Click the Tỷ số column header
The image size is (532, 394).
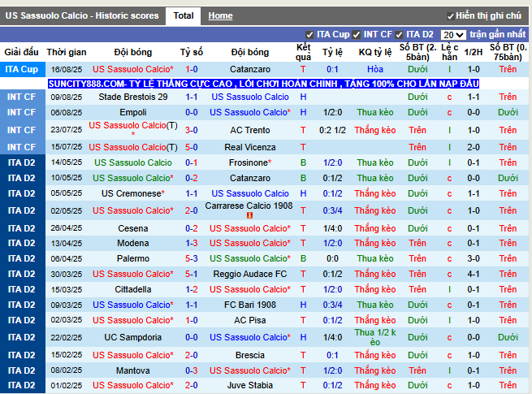192,52
